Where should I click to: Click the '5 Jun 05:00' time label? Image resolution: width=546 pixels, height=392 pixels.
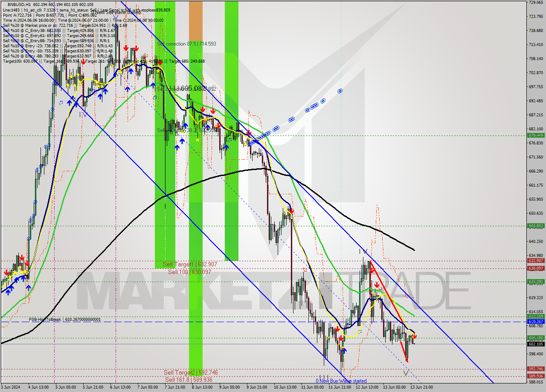[x=66, y=387]
